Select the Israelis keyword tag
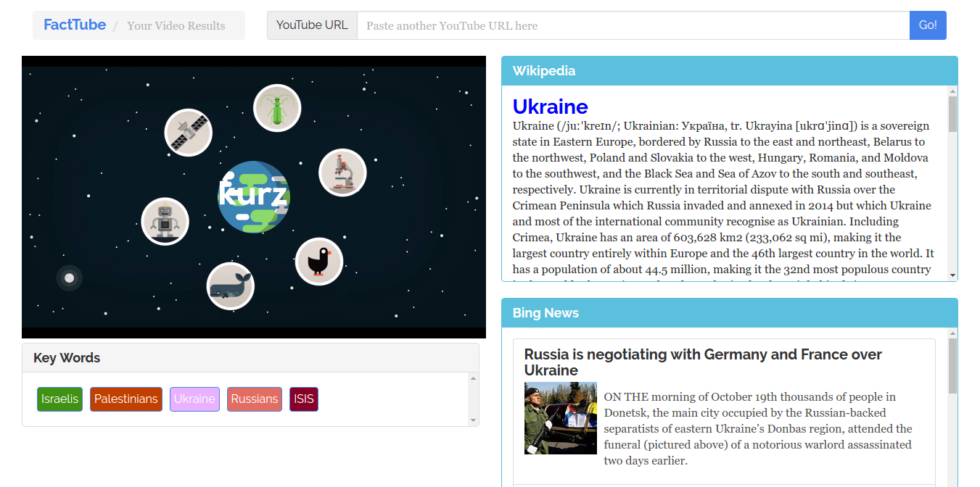 60,399
